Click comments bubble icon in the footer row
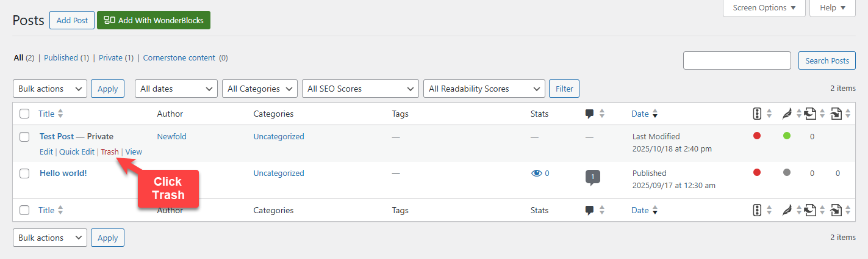This screenshot has height=259, width=868. click(589, 210)
